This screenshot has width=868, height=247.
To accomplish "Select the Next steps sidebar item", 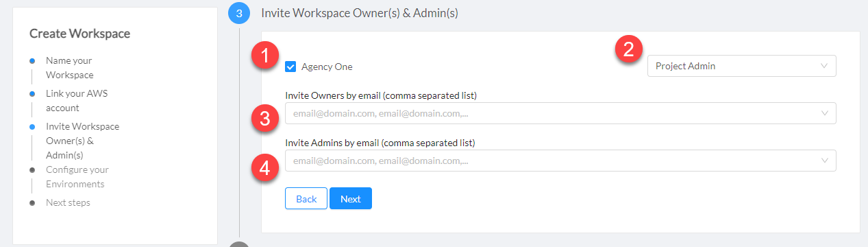I will pyautogui.click(x=68, y=202).
